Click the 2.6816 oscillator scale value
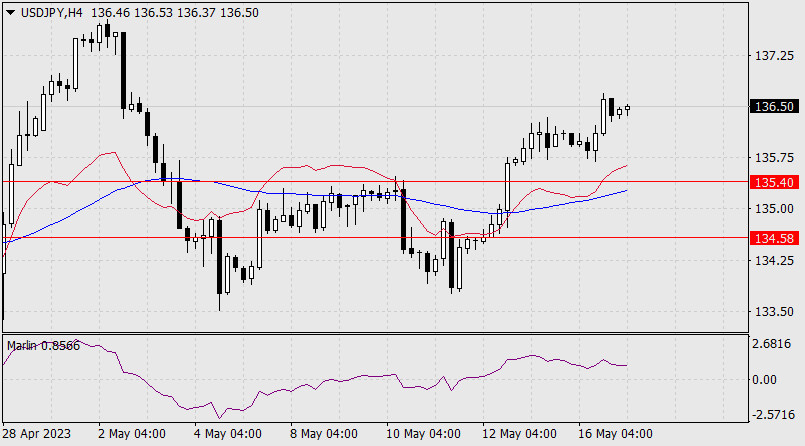This screenshot has height=446, width=805. 776,344
